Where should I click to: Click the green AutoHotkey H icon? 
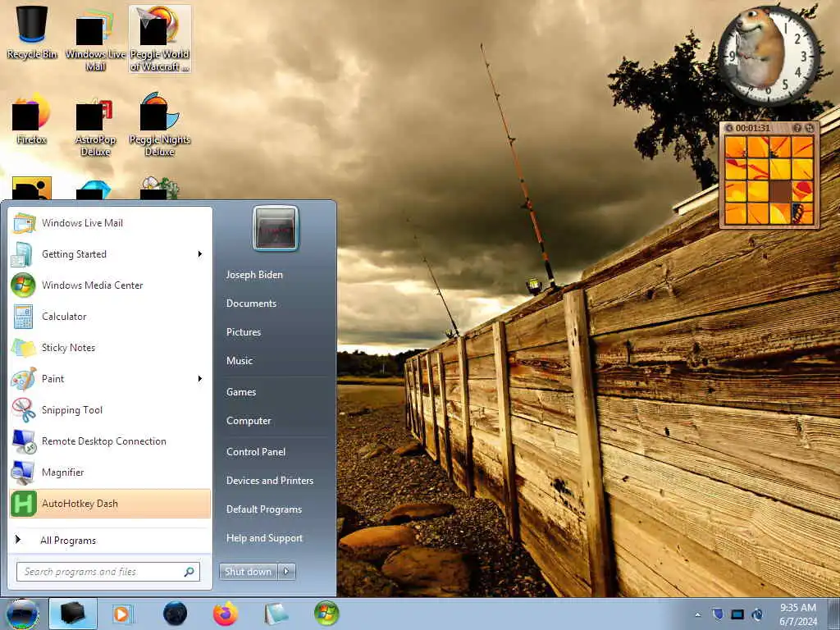click(x=24, y=504)
